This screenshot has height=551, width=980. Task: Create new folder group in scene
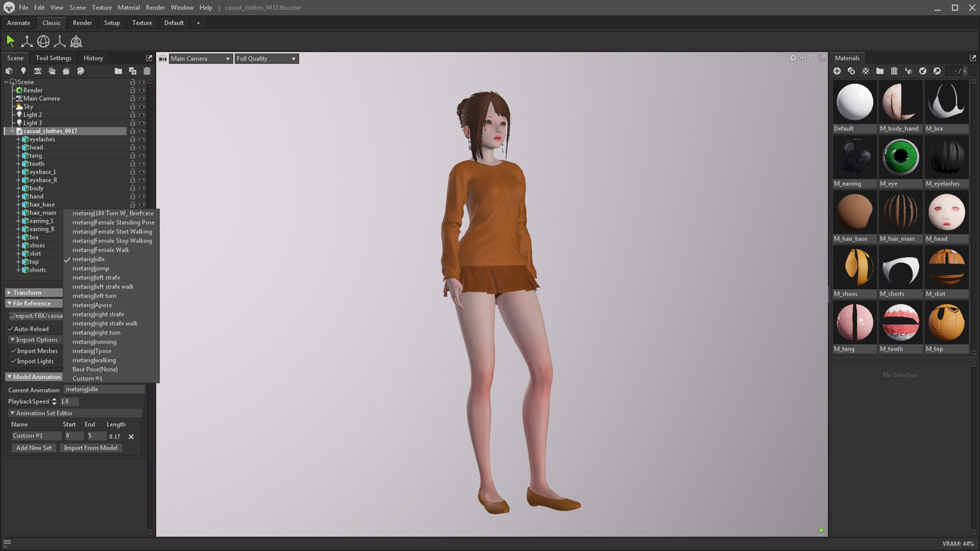[118, 71]
